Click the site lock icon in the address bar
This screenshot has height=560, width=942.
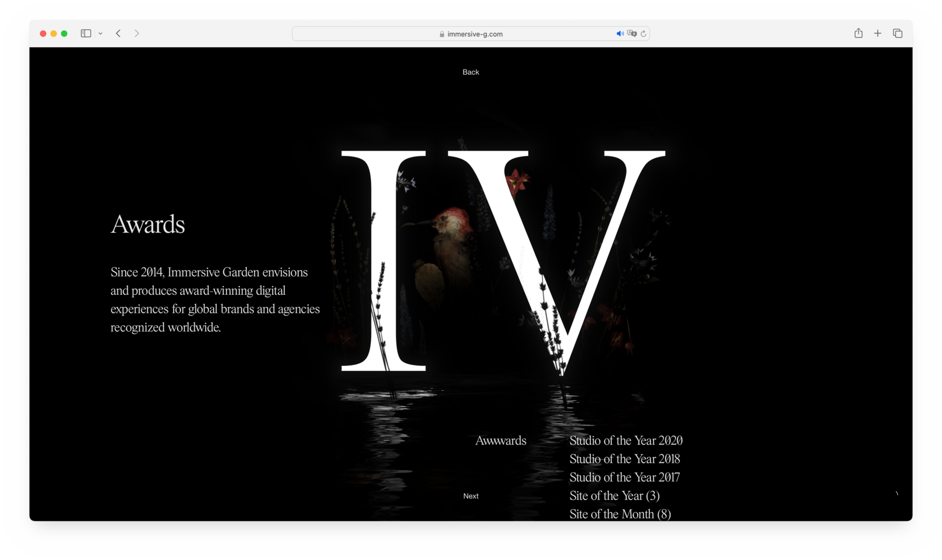click(x=442, y=34)
